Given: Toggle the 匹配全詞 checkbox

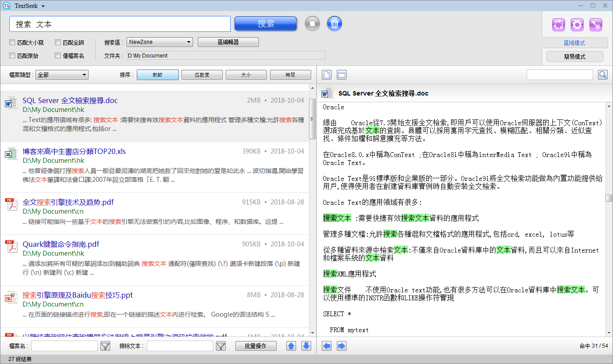Looking at the screenshot, I should [x=58, y=42].
